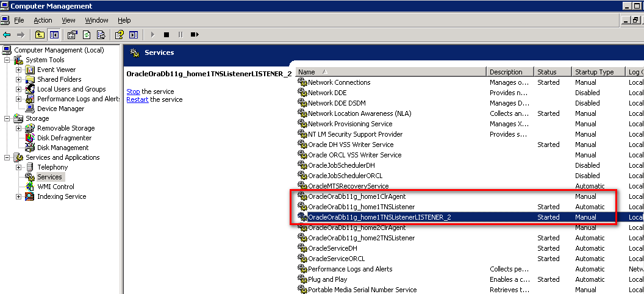Select the OracleMTSRecoveryService row

(x=470, y=186)
